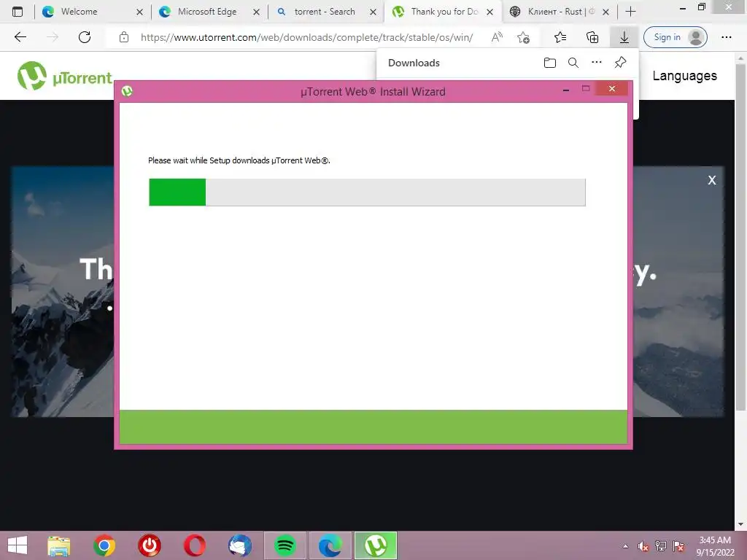Viewport: 747px width, 560px height.
Task: Open the Collections panel
Action: (x=592, y=37)
